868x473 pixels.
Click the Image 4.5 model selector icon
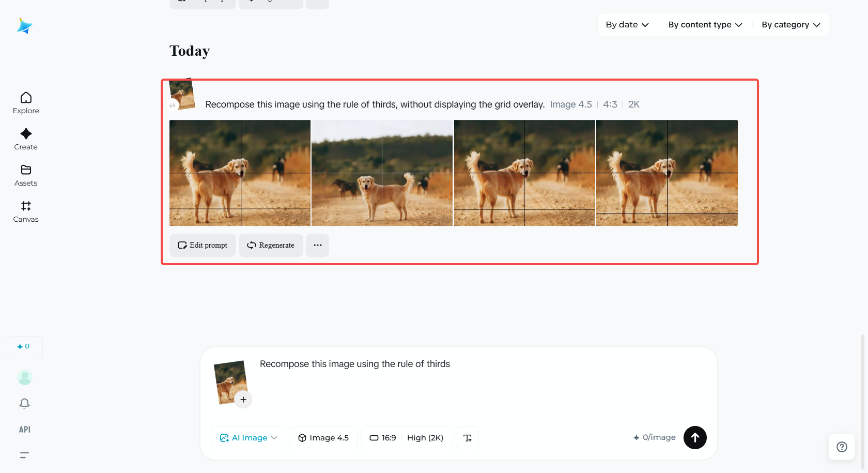click(x=302, y=437)
